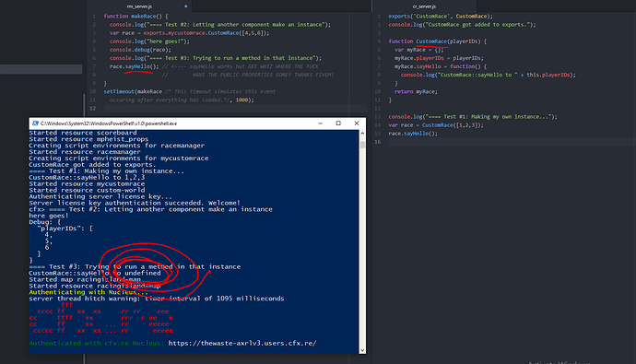The height and width of the screenshot is (364, 636).
Task: Switch to the cr_server.js editor tab
Action: pos(424,6)
